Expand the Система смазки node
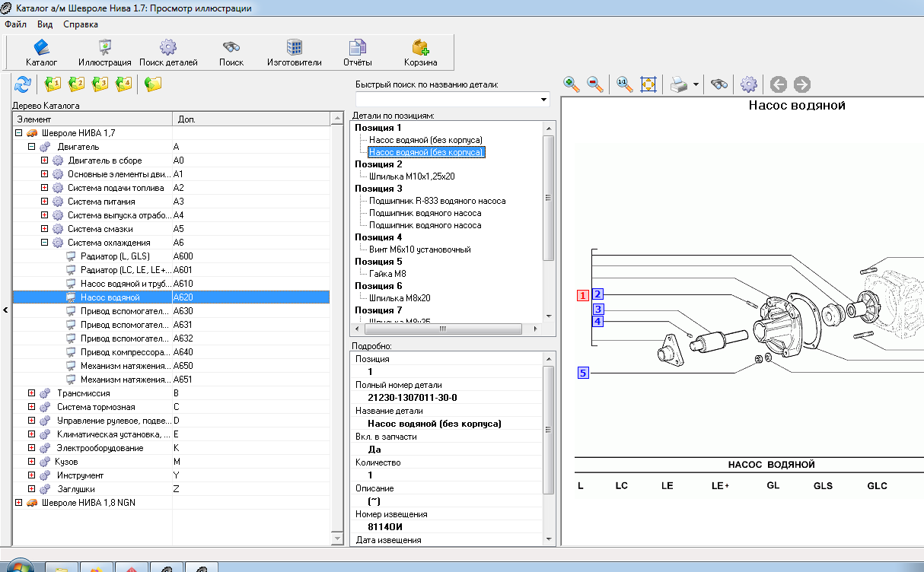 (x=44, y=229)
